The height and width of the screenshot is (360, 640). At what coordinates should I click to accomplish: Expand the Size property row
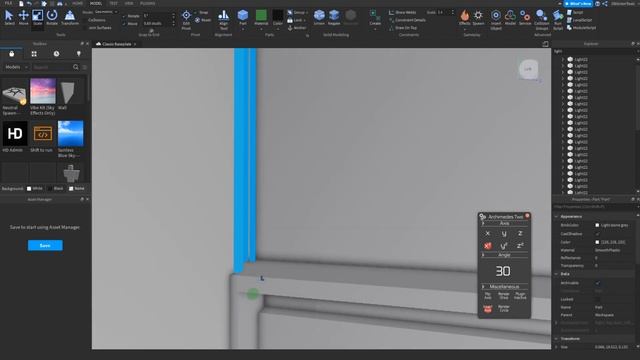point(556,347)
